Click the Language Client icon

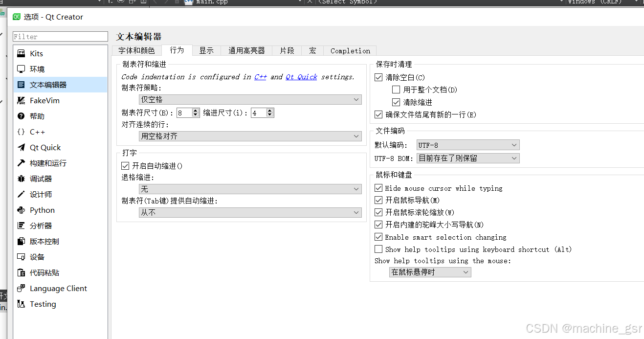coord(21,289)
